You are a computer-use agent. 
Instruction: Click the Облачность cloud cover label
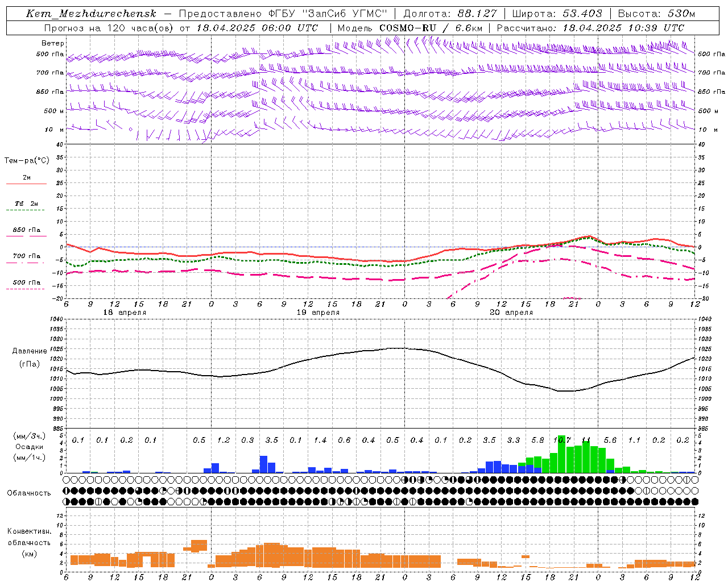pyautogui.click(x=29, y=493)
